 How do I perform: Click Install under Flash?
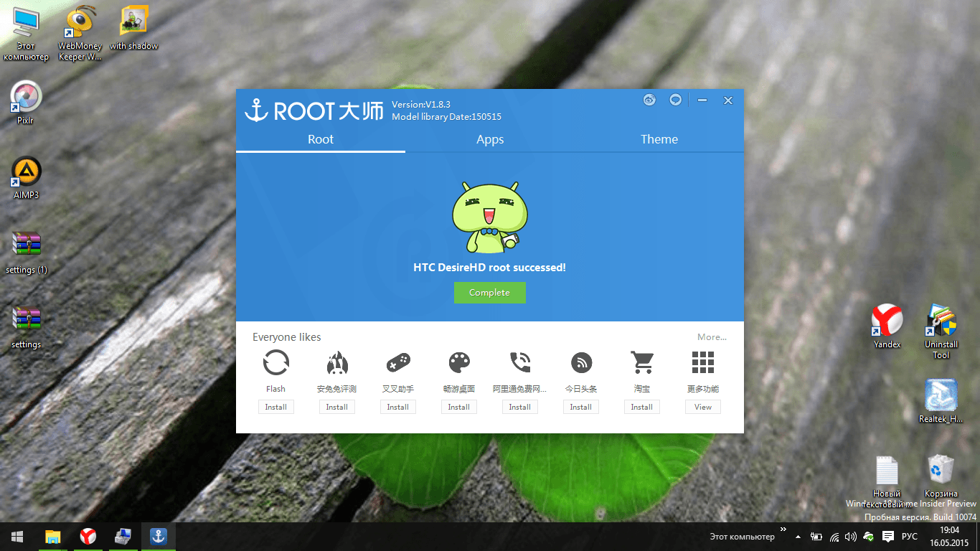275,407
